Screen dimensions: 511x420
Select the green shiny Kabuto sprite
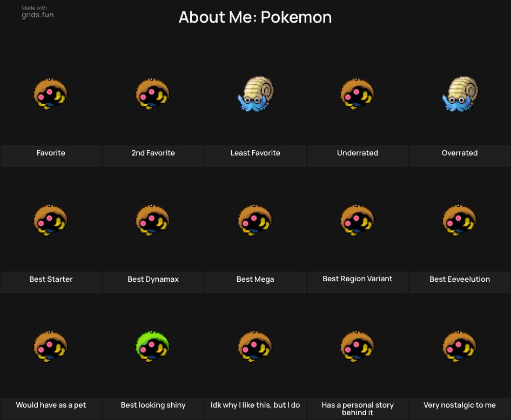pos(153,347)
